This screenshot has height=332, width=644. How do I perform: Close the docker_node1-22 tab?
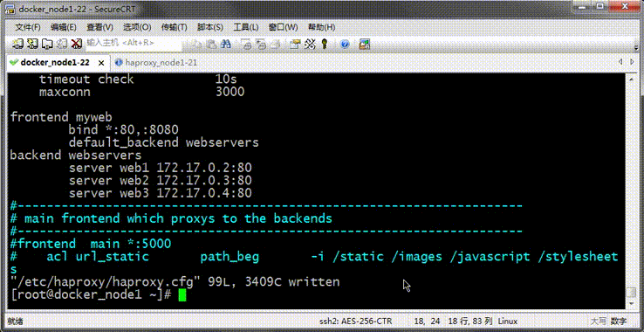[x=101, y=63]
